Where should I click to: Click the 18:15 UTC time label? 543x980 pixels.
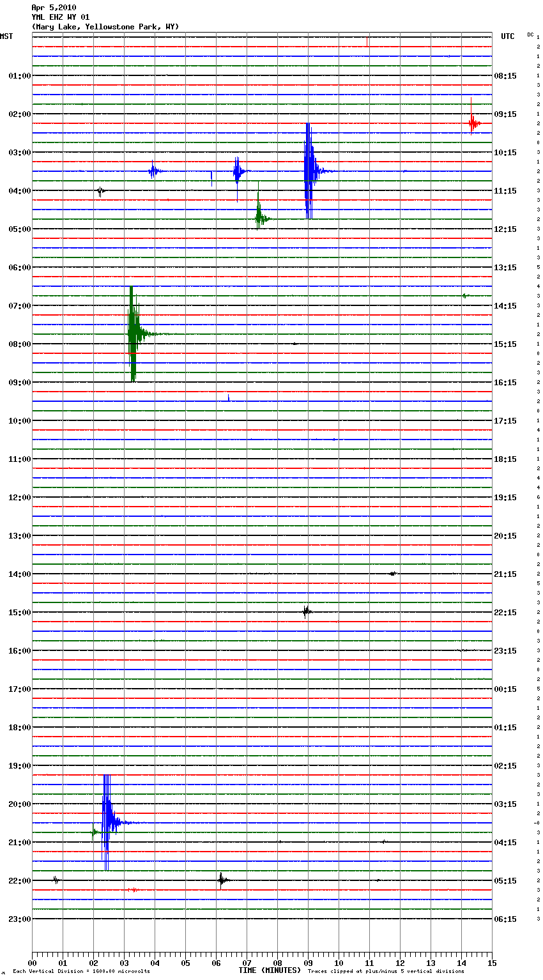(x=505, y=459)
